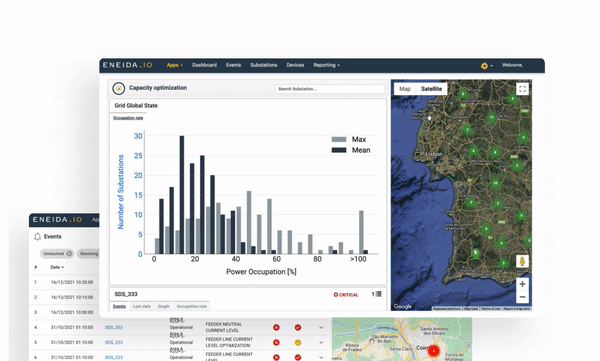The image size is (600, 361).
Task: Click the green substation marker with the lightning bolt
Action: coord(476,253)
